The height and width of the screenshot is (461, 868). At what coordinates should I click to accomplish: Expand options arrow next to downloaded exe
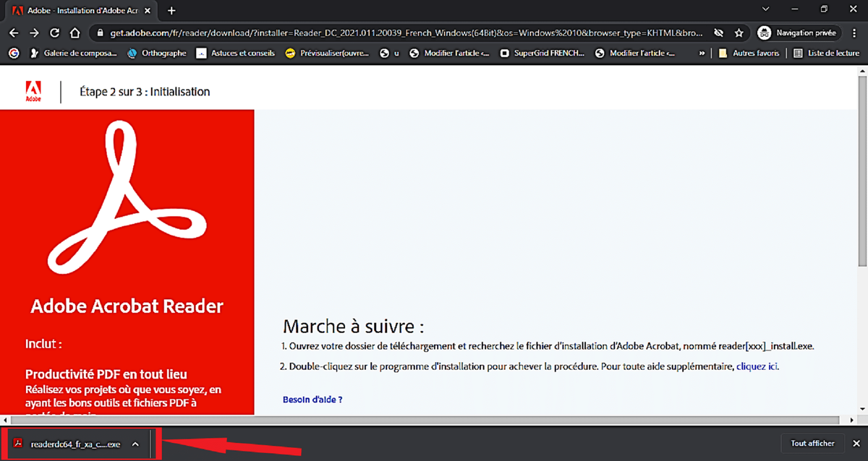pos(135,444)
